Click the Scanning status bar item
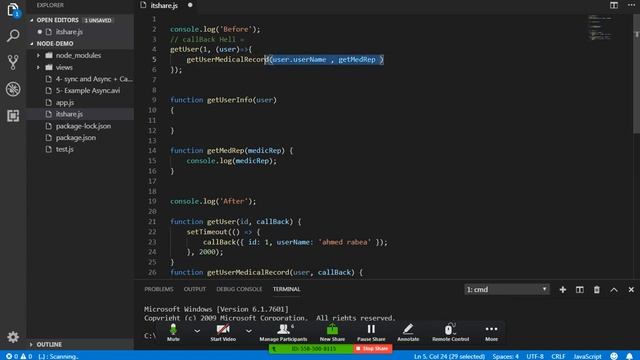 coord(58,356)
